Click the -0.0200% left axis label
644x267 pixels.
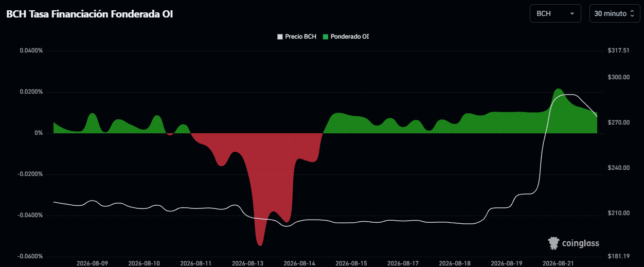click(x=30, y=174)
